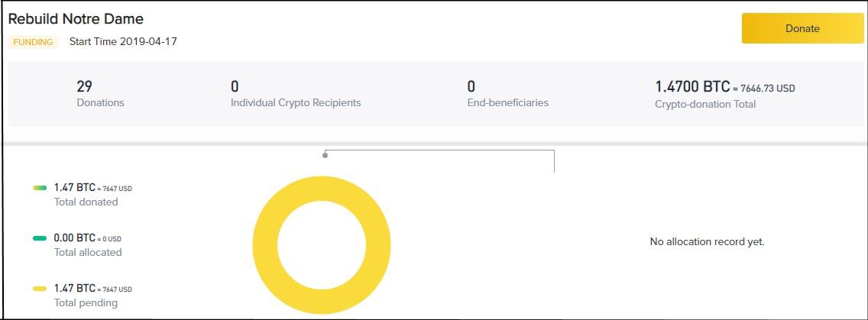Select the Rebuild Notre Dame title
The height and width of the screenshot is (320, 868).
[x=76, y=19]
